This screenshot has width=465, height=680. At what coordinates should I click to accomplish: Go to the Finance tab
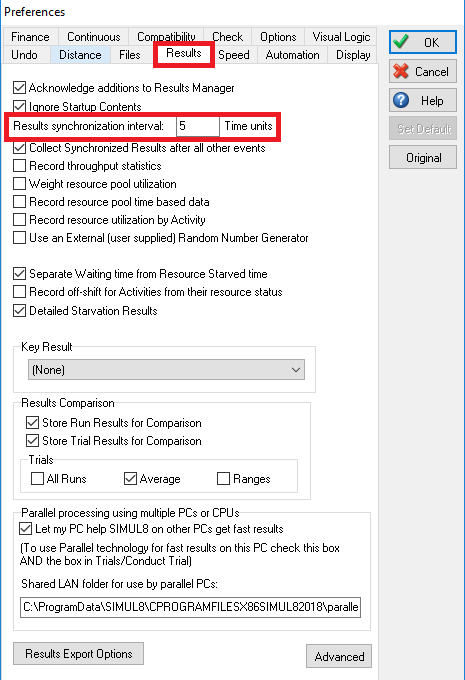click(30, 37)
